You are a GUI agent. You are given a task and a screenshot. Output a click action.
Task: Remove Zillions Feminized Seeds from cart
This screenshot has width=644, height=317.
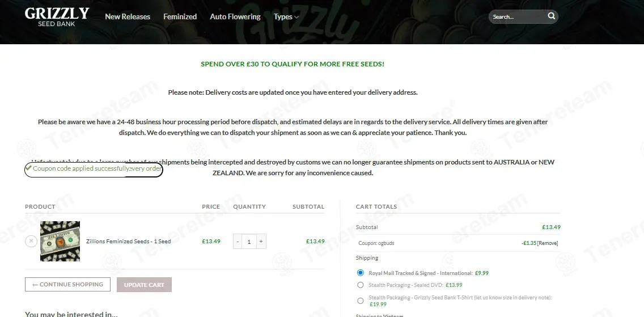31,241
